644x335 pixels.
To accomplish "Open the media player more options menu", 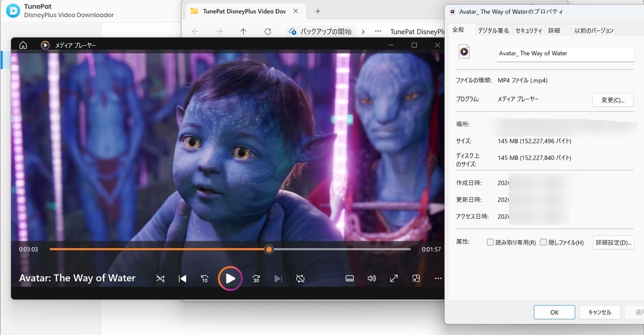I will [x=438, y=278].
